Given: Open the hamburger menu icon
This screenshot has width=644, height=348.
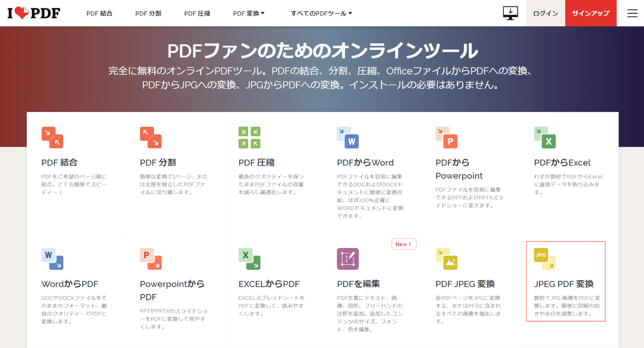Looking at the screenshot, I should 632,13.
